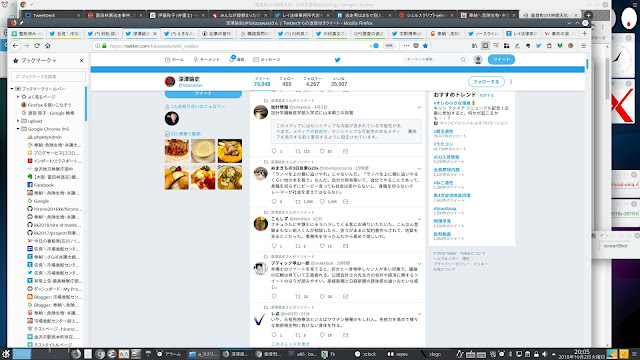The width and height of the screenshot is (640, 360).
Task: Click the Twitter bird logo in page header
Action: tap(337, 60)
